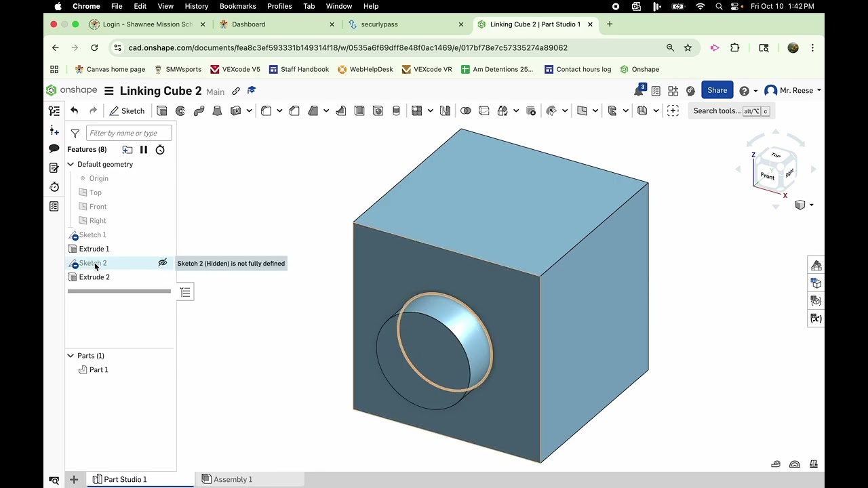This screenshot has height=488, width=868.
Task: Select the Loft tool
Action: [217, 110]
